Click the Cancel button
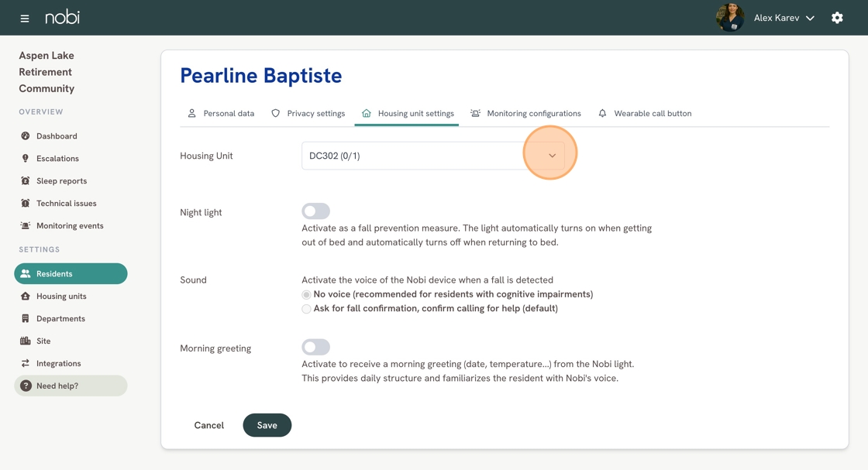This screenshot has width=868, height=470. (x=208, y=425)
